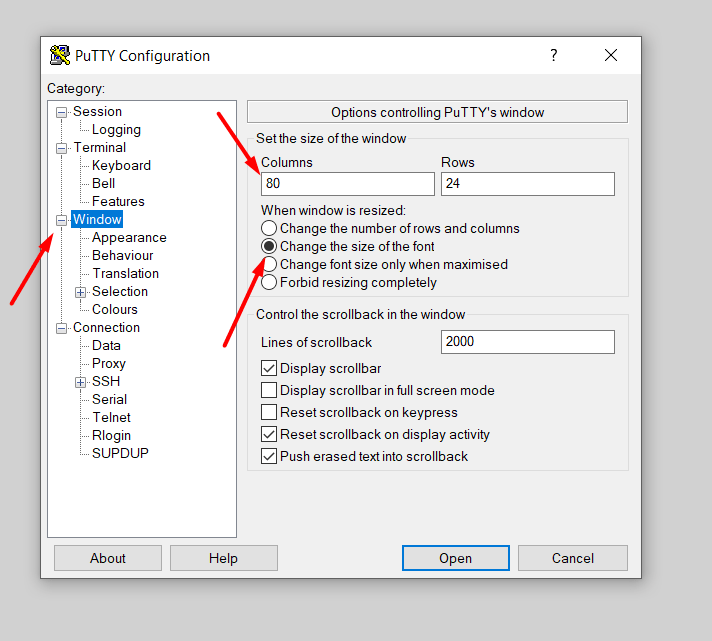712x641 pixels.
Task: Click the About button
Action: pyautogui.click(x=108, y=558)
